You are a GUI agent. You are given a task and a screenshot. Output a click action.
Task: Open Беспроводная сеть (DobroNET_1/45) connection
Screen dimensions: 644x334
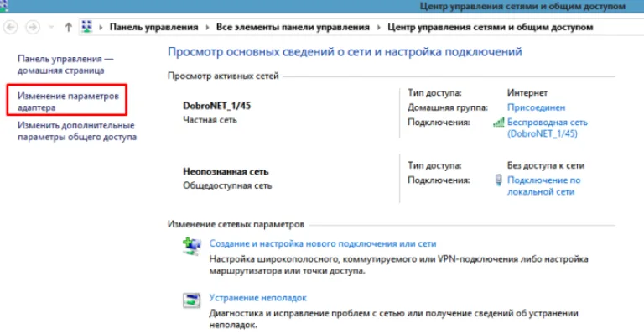coord(547,128)
